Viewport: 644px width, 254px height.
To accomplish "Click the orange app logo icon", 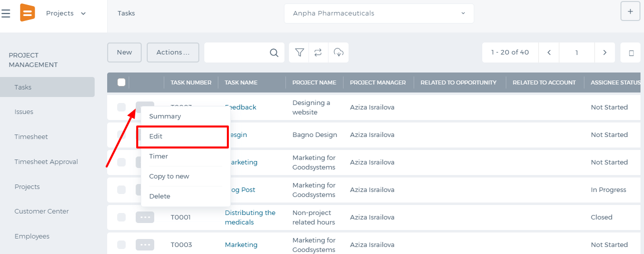I will pos(27,12).
